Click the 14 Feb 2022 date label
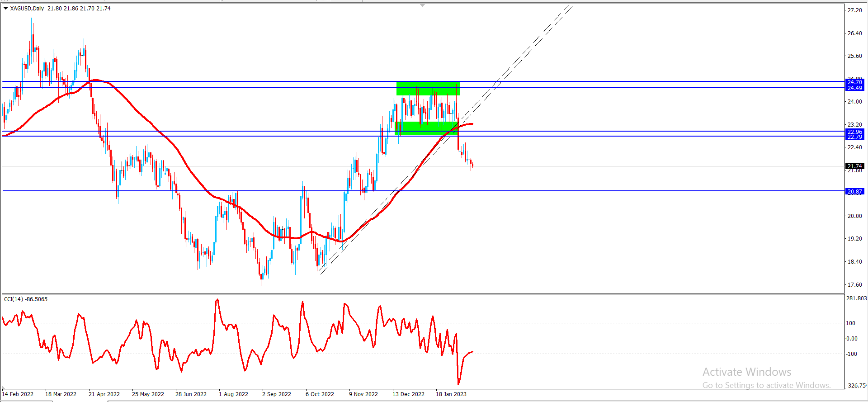Viewport: 868px width, 402px height. [x=18, y=394]
